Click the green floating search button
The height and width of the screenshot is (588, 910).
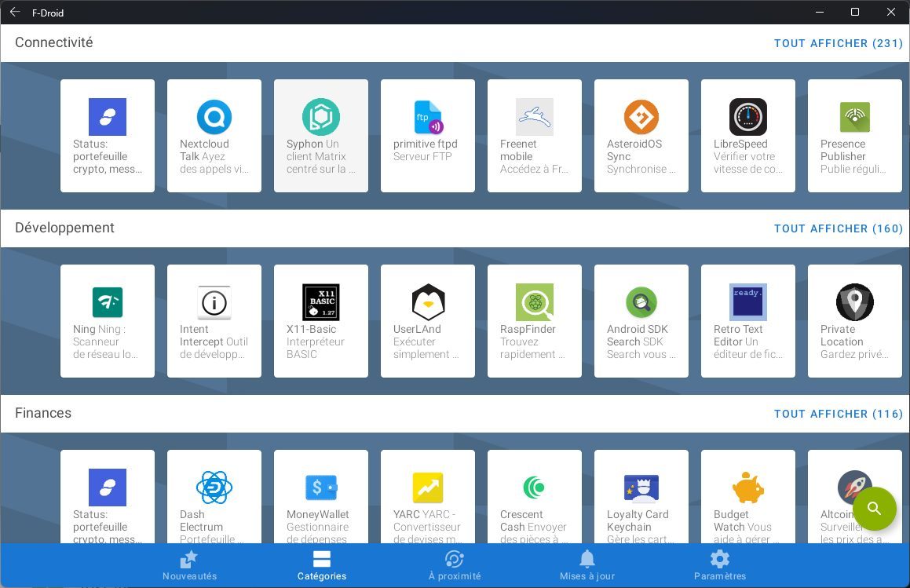pyautogui.click(x=874, y=509)
